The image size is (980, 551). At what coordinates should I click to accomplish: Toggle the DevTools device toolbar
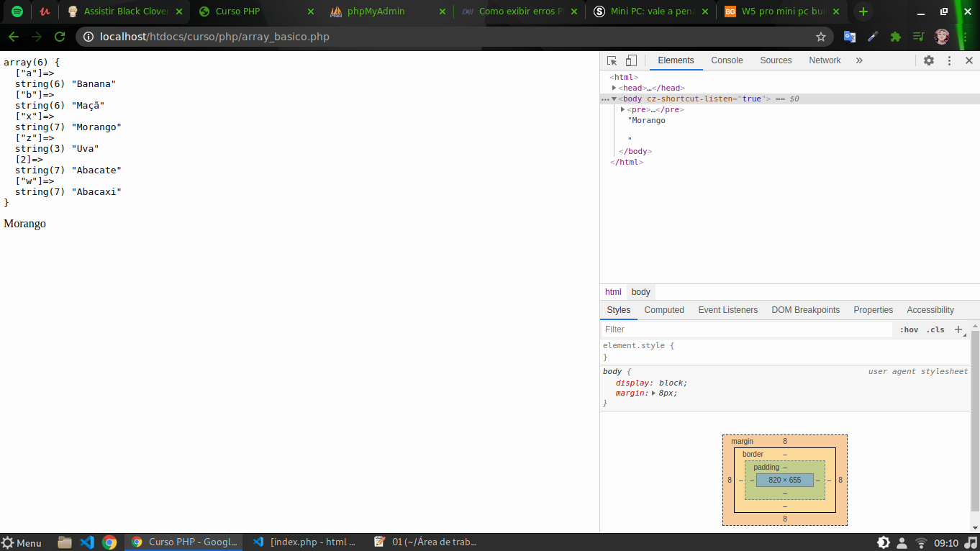631,60
